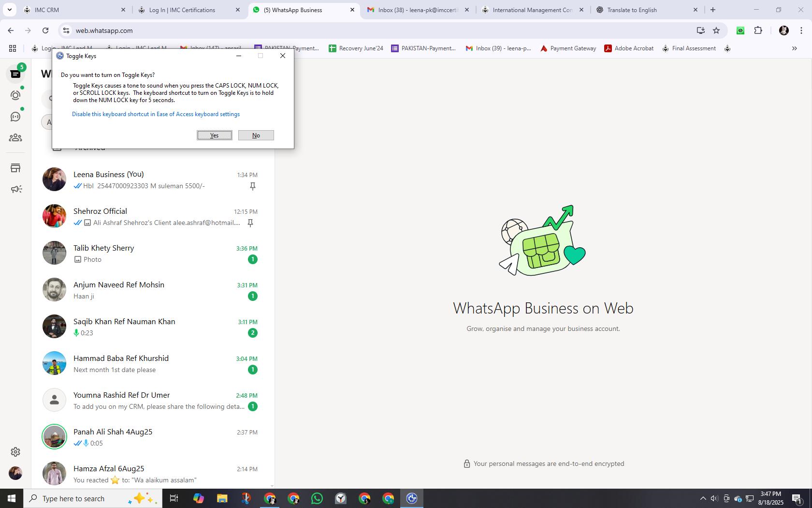Close the Toggle Keys dialog
The height and width of the screenshot is (508, 812).
coord(283,56)
